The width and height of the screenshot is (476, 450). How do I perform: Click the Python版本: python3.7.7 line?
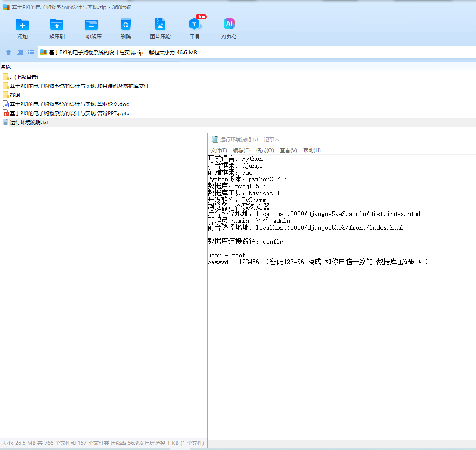pos(247,179)
